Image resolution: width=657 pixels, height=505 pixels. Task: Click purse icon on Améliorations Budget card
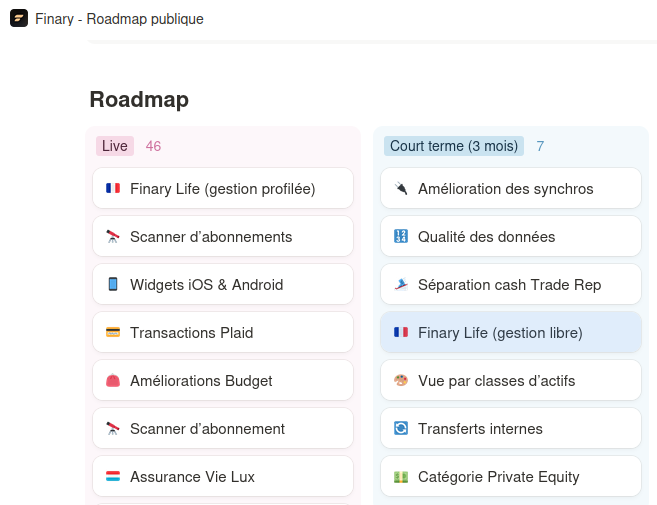112,381
